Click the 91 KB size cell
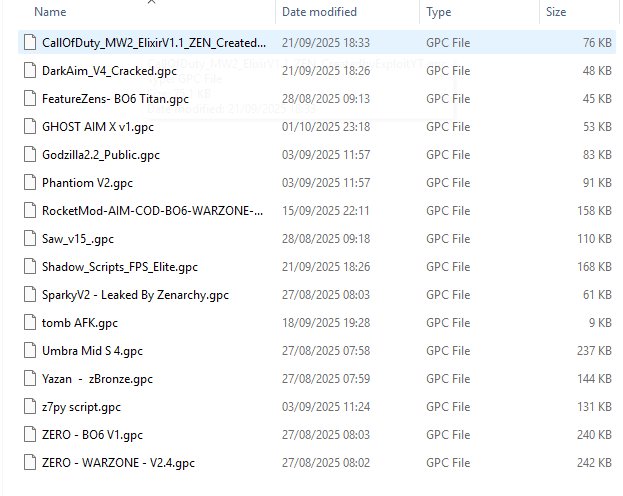This screenshot has height=496, width=623. tap(597, 183)
